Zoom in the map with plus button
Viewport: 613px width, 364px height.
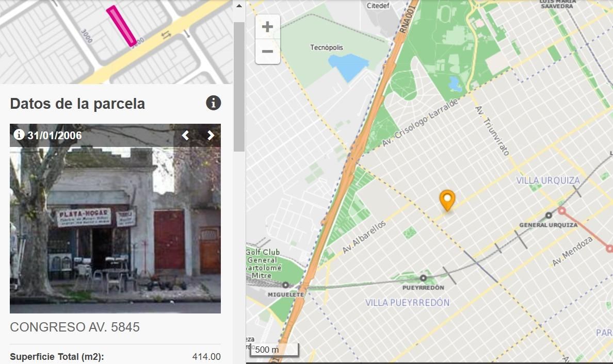pos(267,27)
